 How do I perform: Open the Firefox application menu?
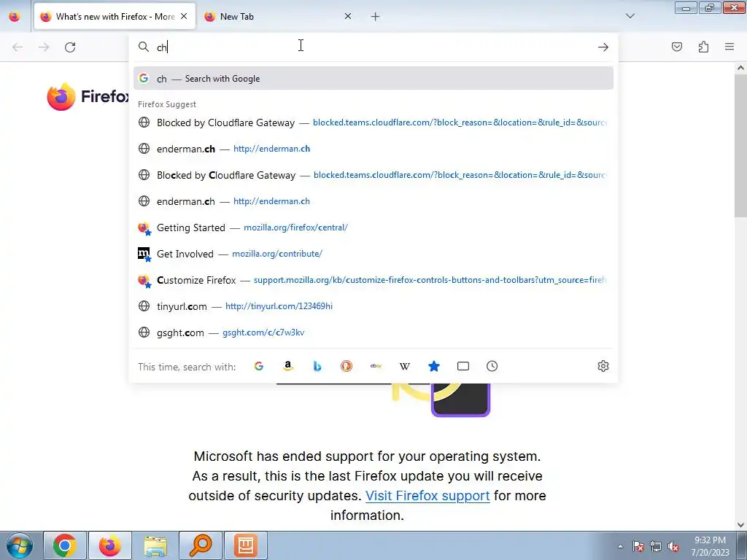point(729,47)
